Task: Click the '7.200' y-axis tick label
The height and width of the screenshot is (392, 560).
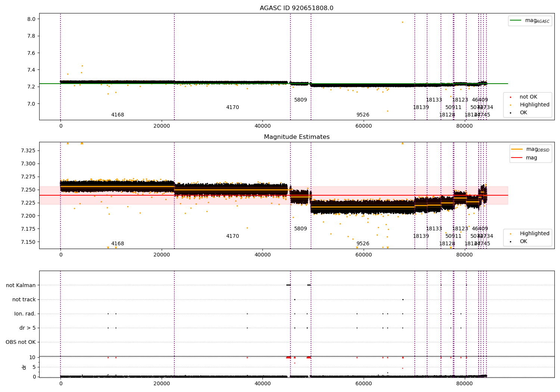Action: pos(28,216)
